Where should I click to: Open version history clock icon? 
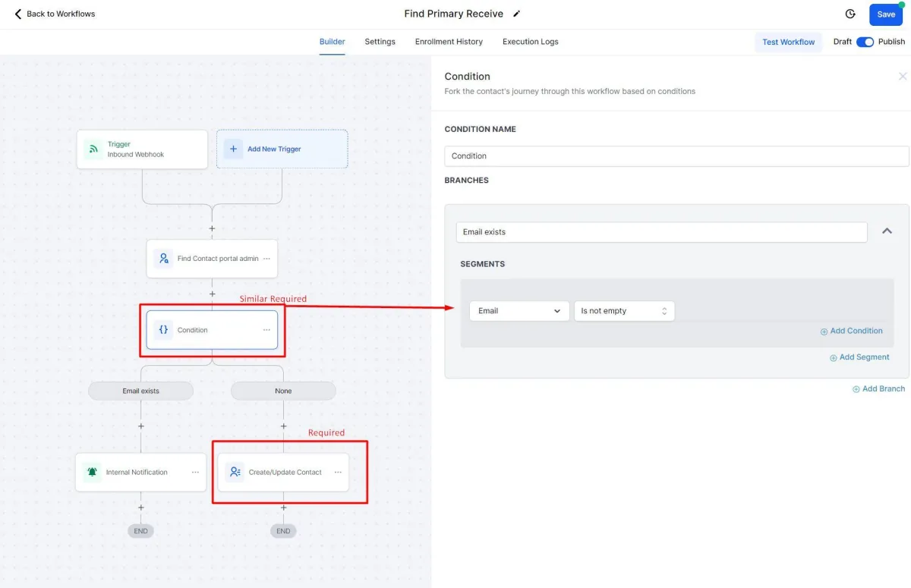pyautogui.click(x=850, y=14)
